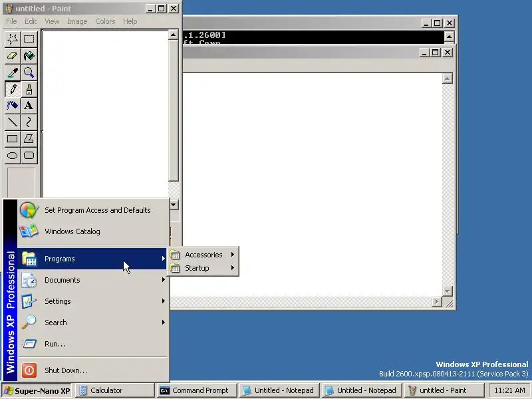Select the rectangular Select tool in Paint
The image size is (532, 399).
point(29,39)
